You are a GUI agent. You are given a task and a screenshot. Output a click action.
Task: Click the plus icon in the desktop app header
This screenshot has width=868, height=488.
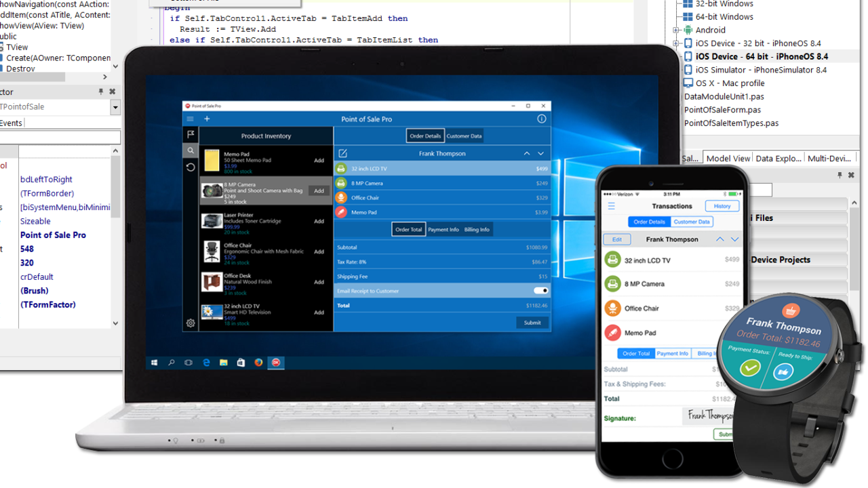tap(207, 119)
